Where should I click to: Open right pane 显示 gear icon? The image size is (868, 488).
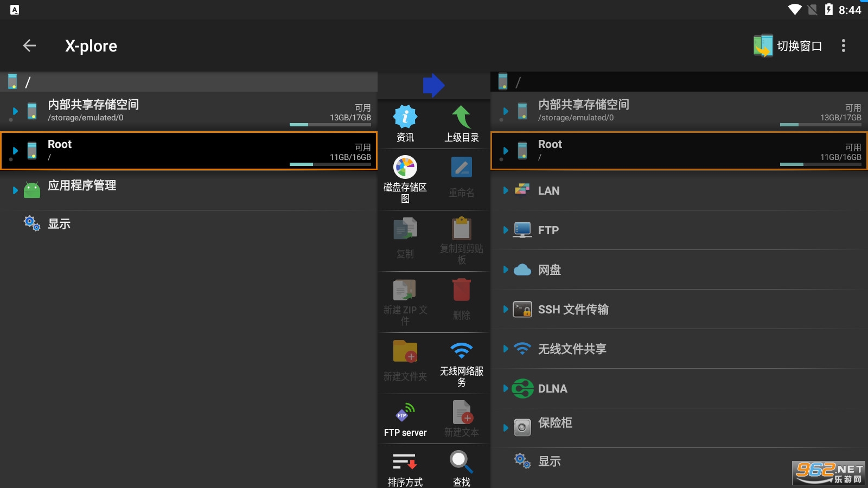[522, 461]
